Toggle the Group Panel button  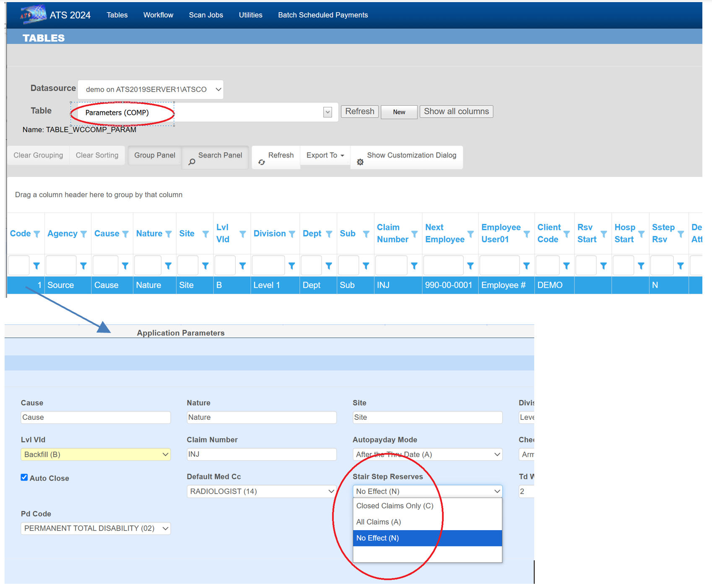[154, 155]
